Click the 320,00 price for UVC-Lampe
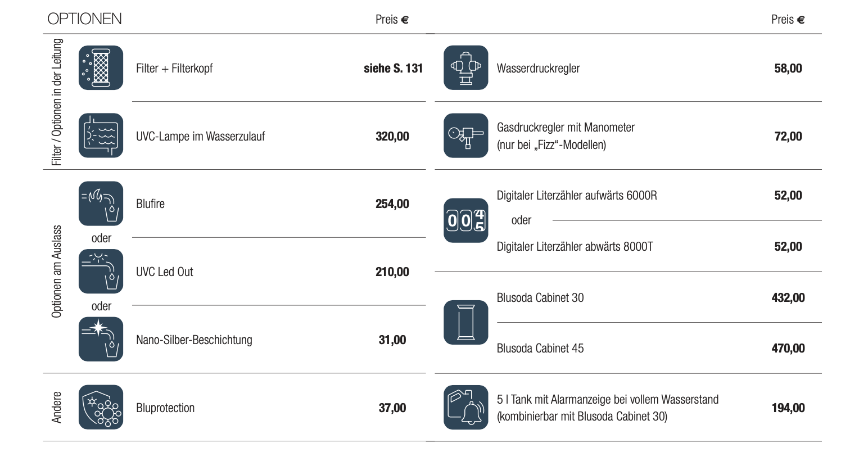The width and height of the screenshot is (868, 461). [x=392, y=137]
